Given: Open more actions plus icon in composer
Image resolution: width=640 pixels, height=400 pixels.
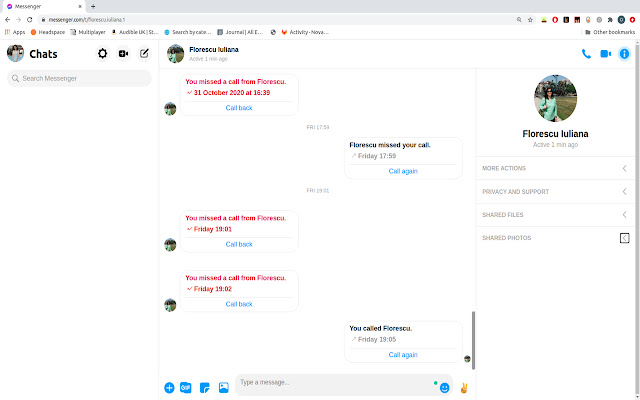Looking at the screenshot, I should coord(169,387).
